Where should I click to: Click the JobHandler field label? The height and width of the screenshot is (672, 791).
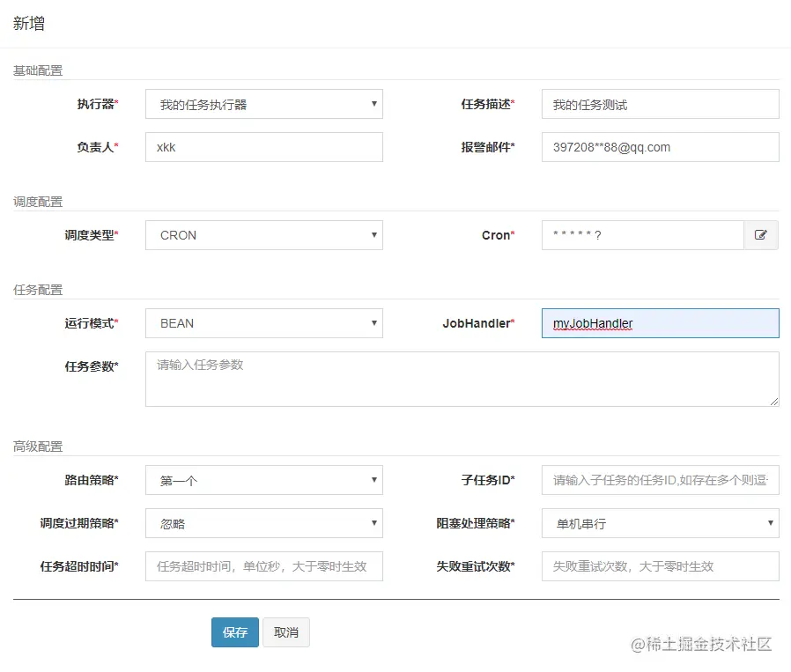click(x=478, y=323)
